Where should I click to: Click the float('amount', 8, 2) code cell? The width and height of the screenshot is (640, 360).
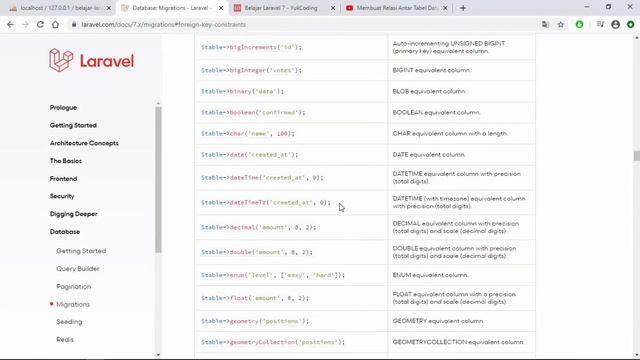click(x=291, y=298)
